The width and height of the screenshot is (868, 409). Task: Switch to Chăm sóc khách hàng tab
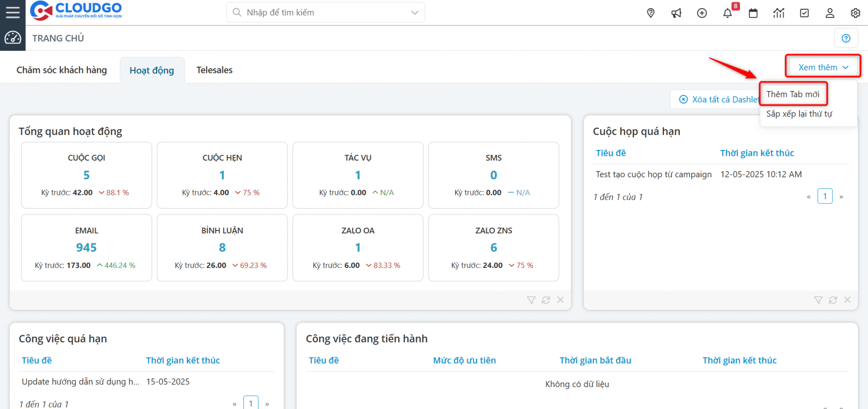[x=62, y=70]
